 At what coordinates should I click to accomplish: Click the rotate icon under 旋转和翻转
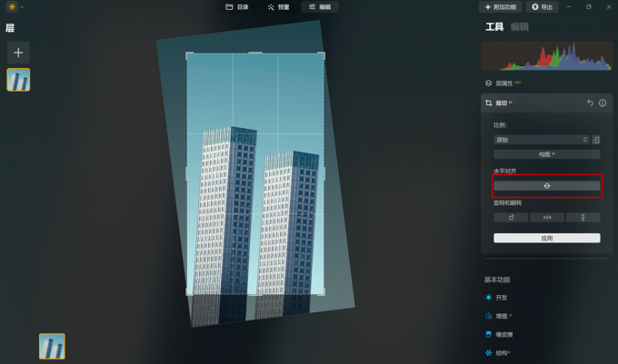point(511,217)
